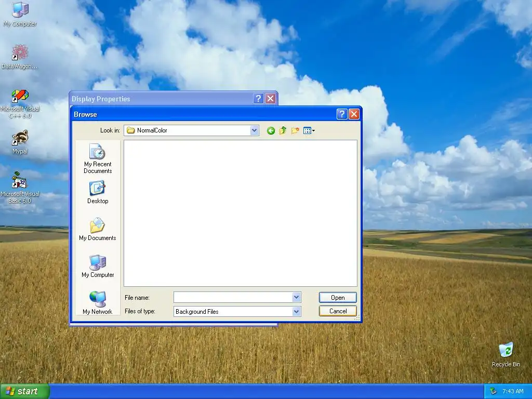This screenshot has height=399, width=532.
Task: Open the Start menu
Action: 24,391
